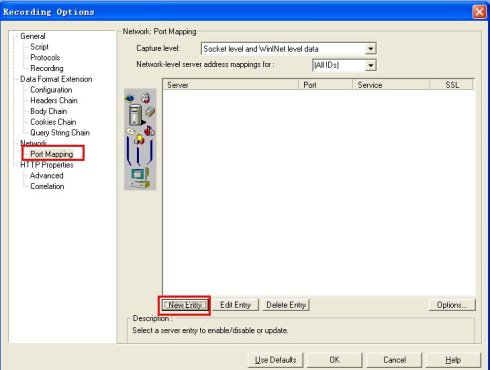The image size is (490, 370).
Task: Select Headers Chain tree item
Action: [x=54, y=100]
